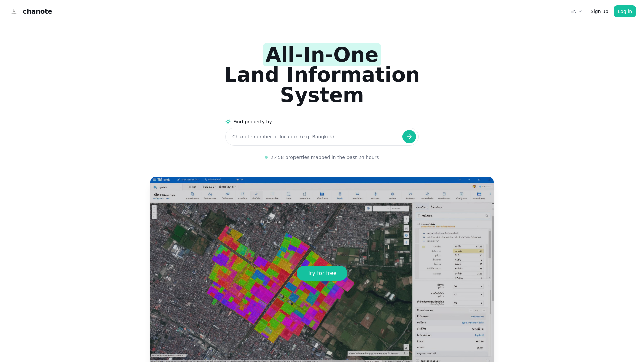
Task: Click the notification bell in blue title bar
Action: [479, 180]
